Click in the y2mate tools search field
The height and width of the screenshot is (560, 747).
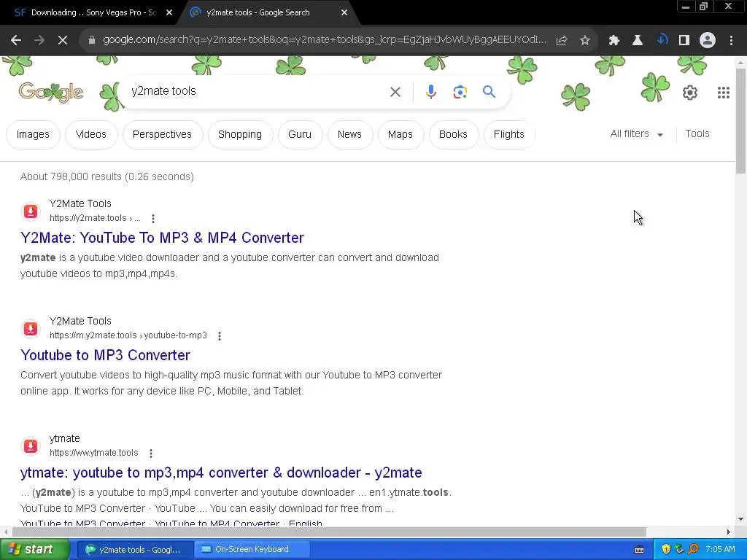click(x=258, y=91)
